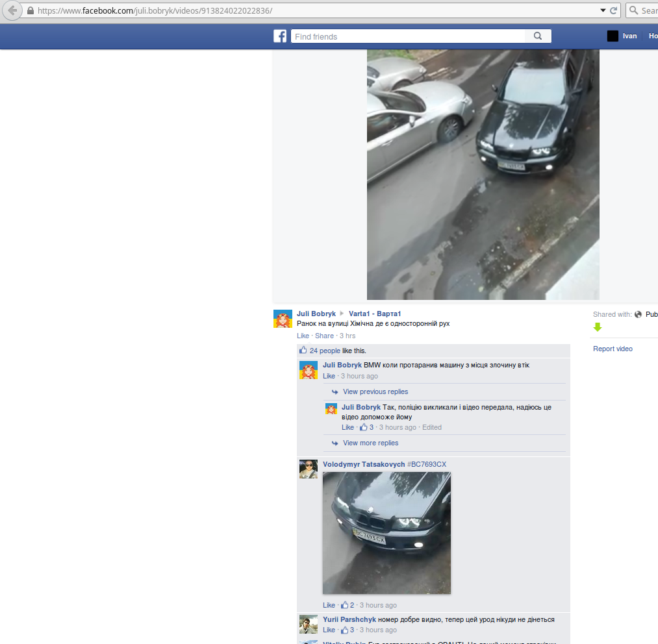The width and height of the screenshot is (658, 644).
Task: Click the 3 hrs post timestamp
Action: (x=348, y=336)
